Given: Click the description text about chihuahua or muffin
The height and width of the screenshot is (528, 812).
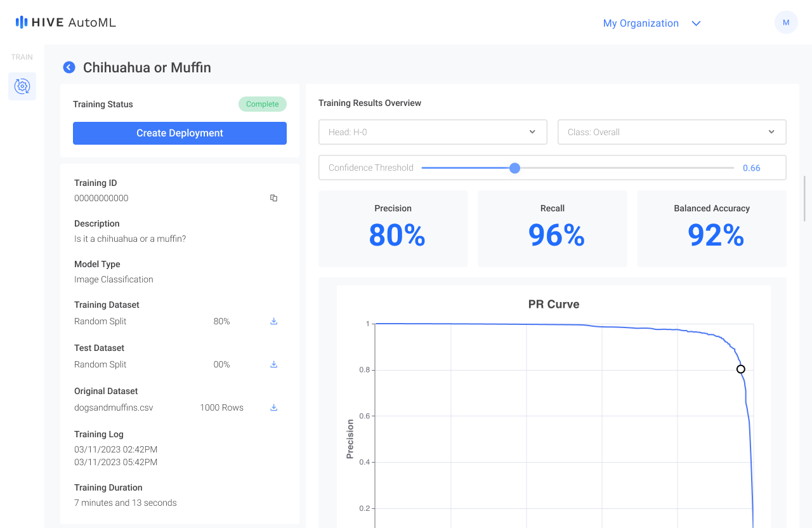Looking at the screenshot, I should click(x=130, y=239).
